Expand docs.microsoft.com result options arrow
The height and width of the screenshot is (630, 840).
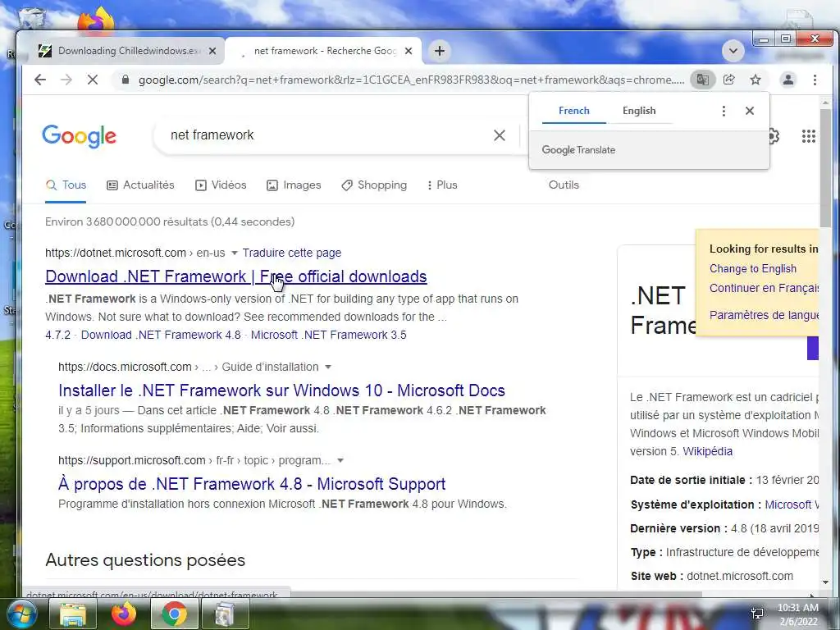click(x=328, y=367)
